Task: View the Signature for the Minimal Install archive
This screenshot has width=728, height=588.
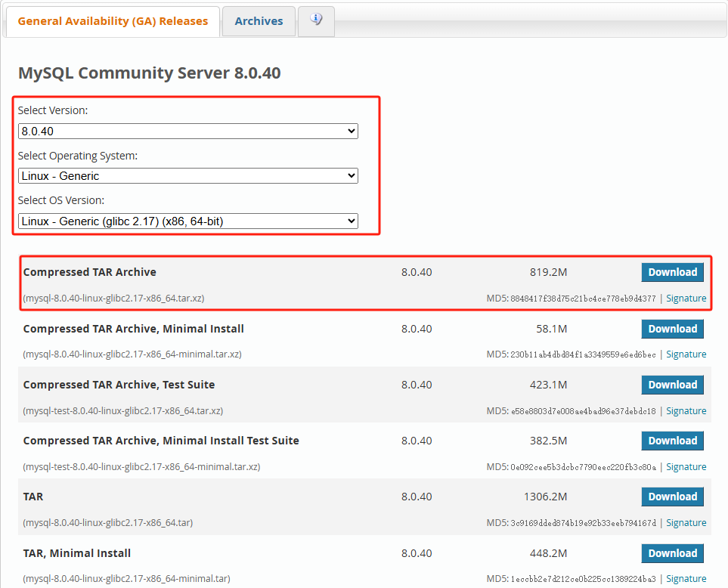Action: [686, 354]
